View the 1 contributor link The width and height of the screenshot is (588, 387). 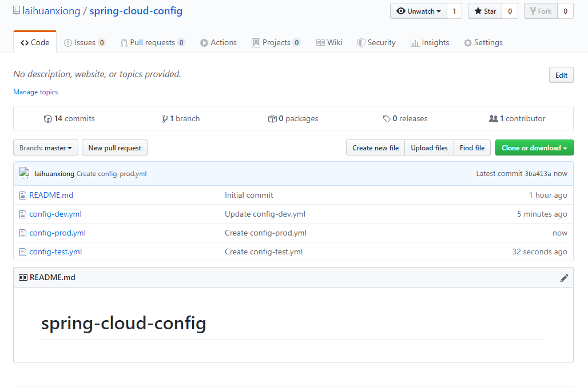[x=517, y=118]
